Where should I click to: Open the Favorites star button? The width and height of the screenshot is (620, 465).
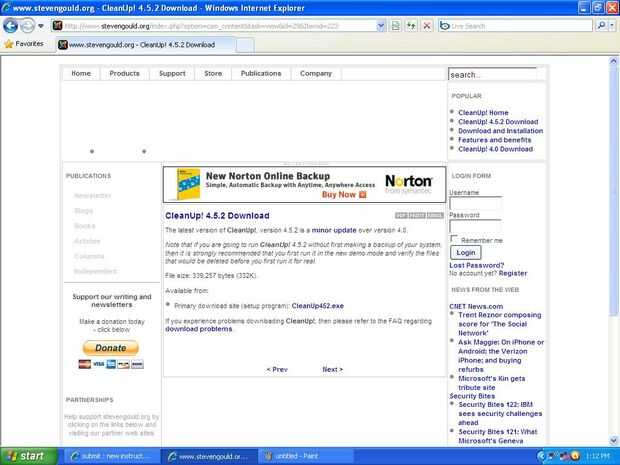[x=24, y=44]
